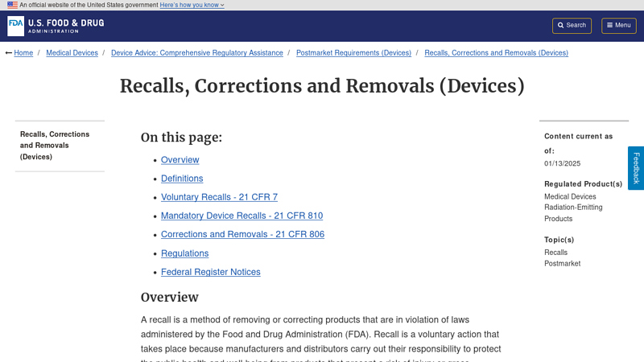
Task: Click the US flag icon in banner
Action: pos(12,5)
